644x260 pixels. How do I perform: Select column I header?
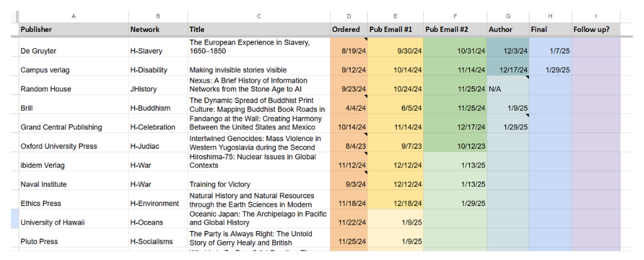596,16
